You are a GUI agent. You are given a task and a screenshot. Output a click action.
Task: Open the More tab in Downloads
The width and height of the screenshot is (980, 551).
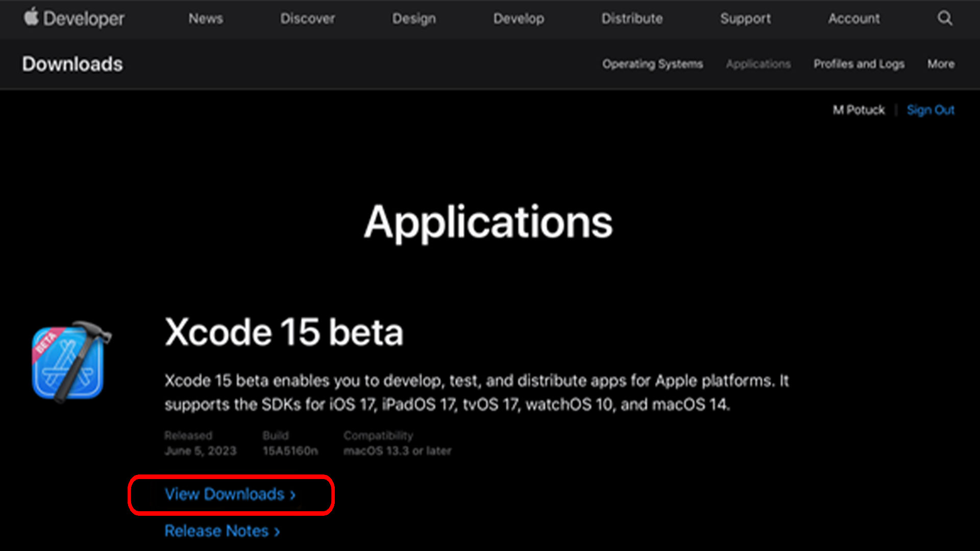pos(941,64)
